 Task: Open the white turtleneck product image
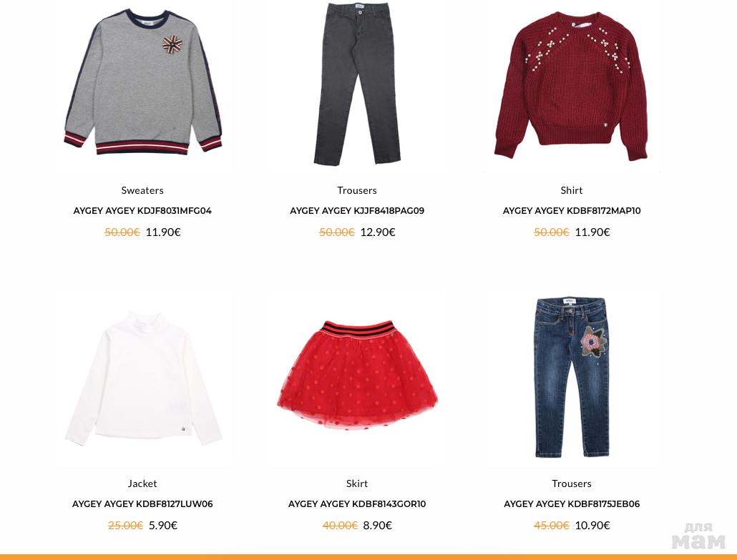coord(143,378)
